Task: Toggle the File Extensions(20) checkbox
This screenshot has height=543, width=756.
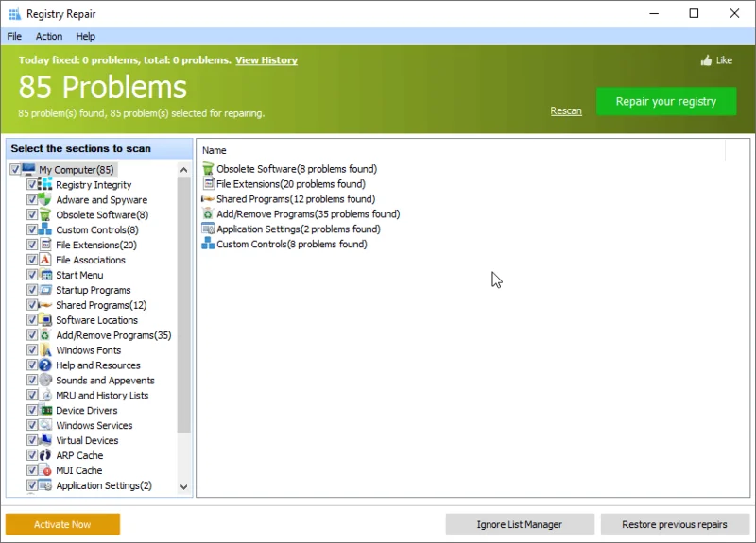Action: 32,245
